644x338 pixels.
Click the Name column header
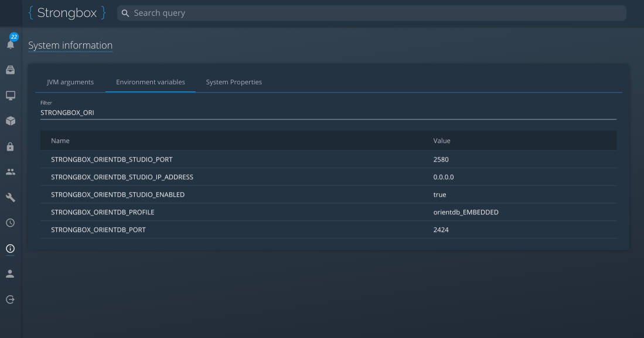(x=60, y=141)
